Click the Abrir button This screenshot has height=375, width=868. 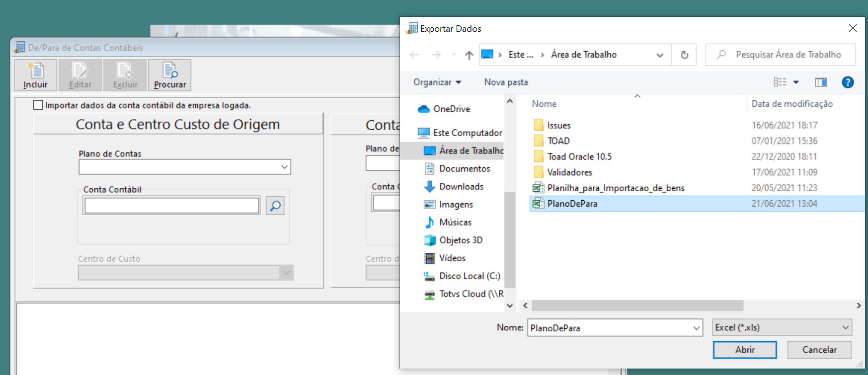[x=745, y=350]
